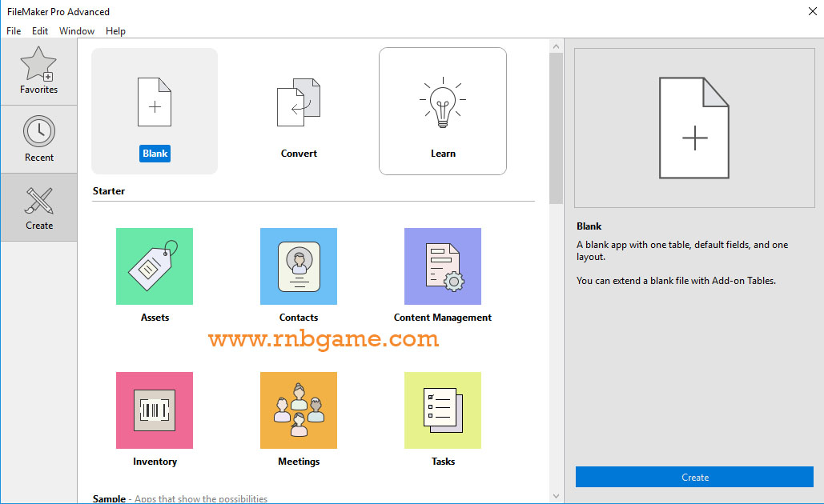This screenshot has width=824, height=504.
Task: Open the Help menu
Action: [x=115, y=31]
